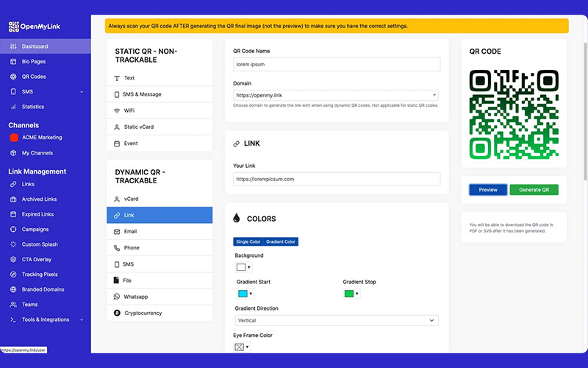Click the Generate QR button

coord(534,190)
